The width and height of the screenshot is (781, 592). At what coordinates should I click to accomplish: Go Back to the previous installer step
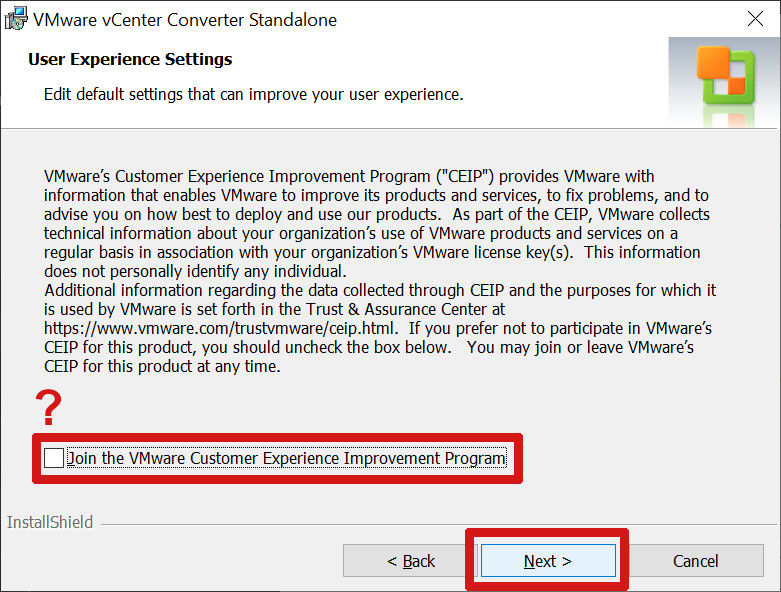(x=410, y=561)
